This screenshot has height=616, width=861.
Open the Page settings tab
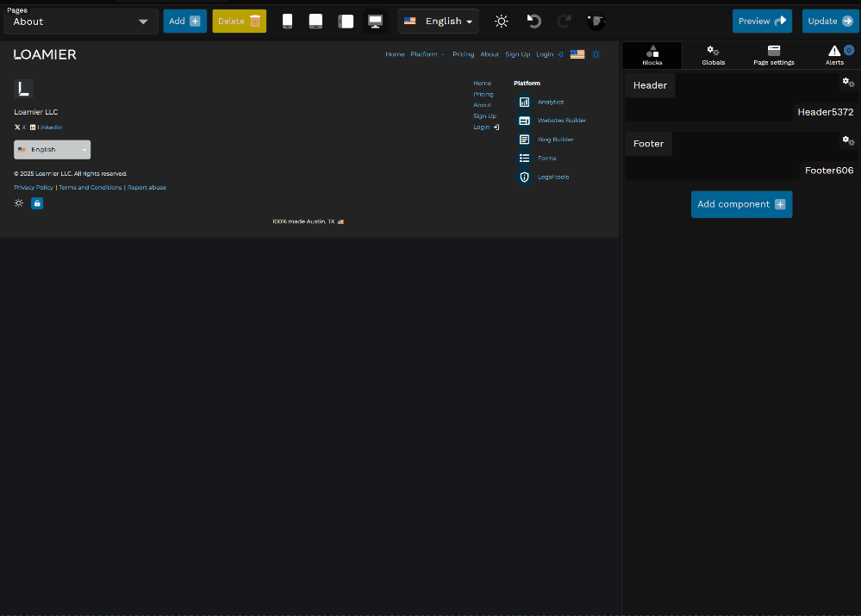coord(773,56)
